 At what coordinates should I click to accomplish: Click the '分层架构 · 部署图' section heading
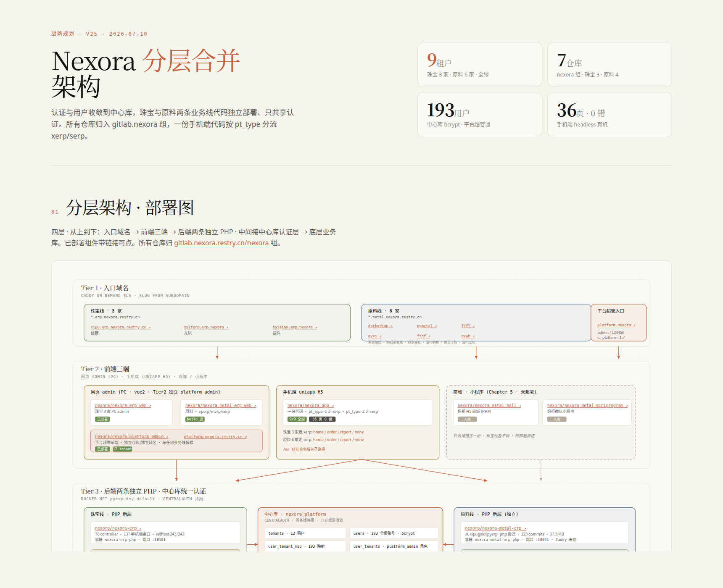click(130, 208)
